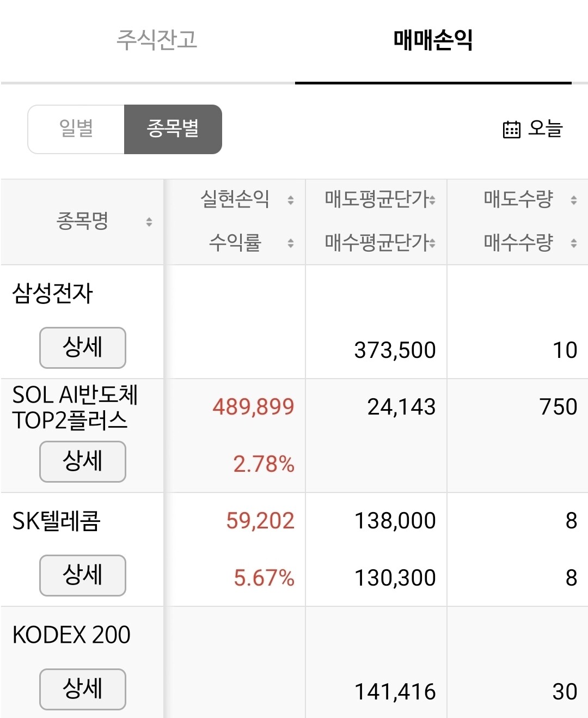Change period via 오늘 label
The height and width of the screenshot is (718, 588).
point(546,129)
